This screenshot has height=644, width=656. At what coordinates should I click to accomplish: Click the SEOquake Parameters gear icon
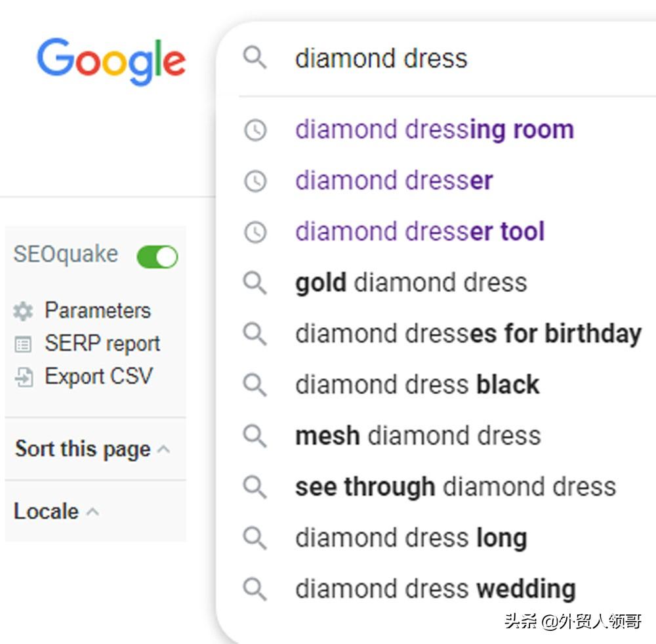23,311
